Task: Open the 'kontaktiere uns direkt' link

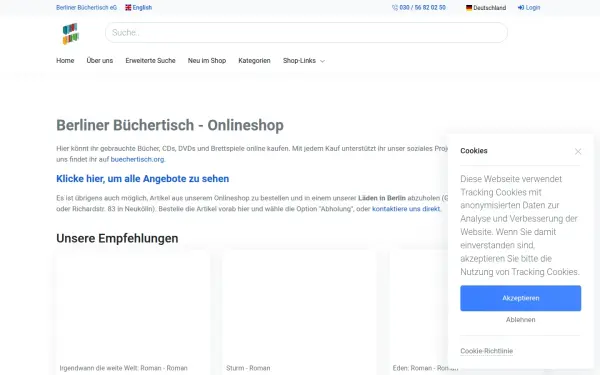Action: click(406, 209)
